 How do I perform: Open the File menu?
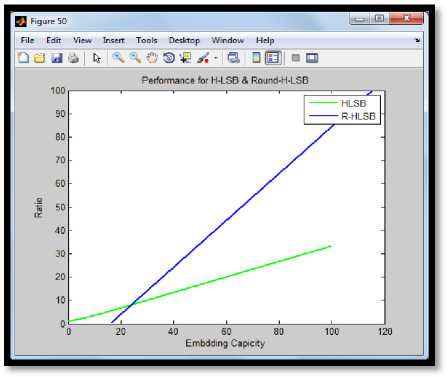(27, 40)
